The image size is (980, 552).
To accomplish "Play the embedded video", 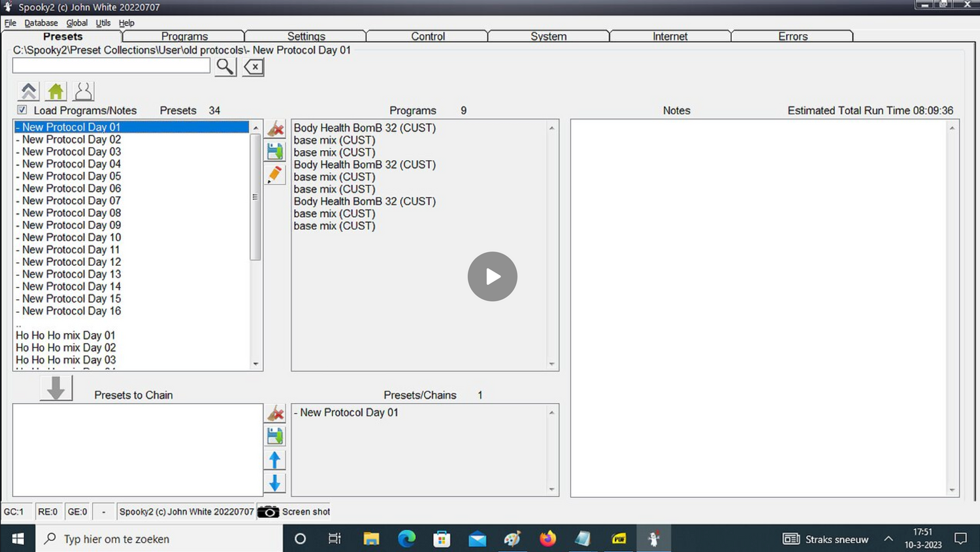I will 492,276.
